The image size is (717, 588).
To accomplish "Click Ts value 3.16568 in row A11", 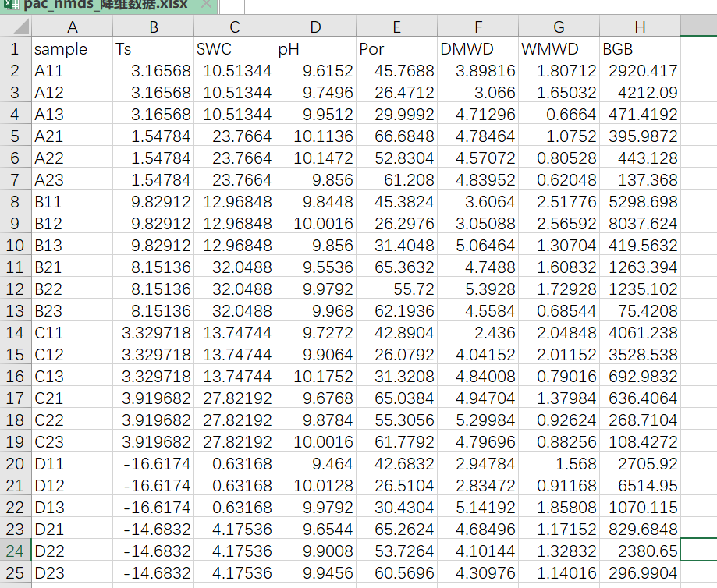I will (x=154, y=70).
